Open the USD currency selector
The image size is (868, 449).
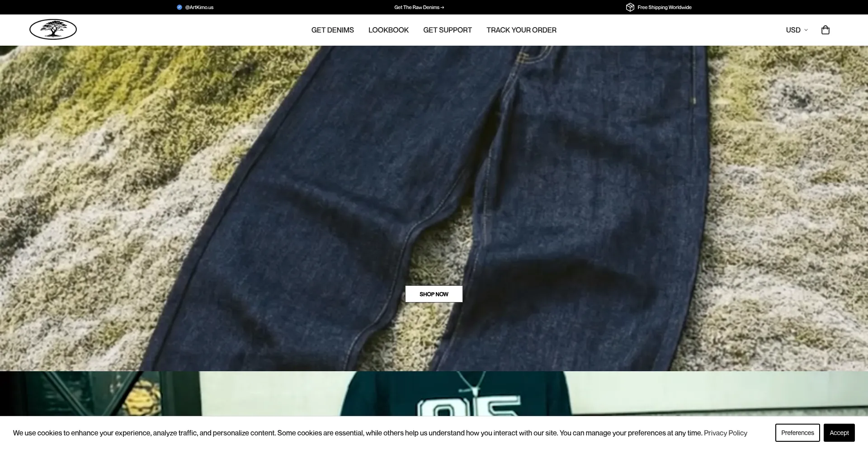click(793, 30)
